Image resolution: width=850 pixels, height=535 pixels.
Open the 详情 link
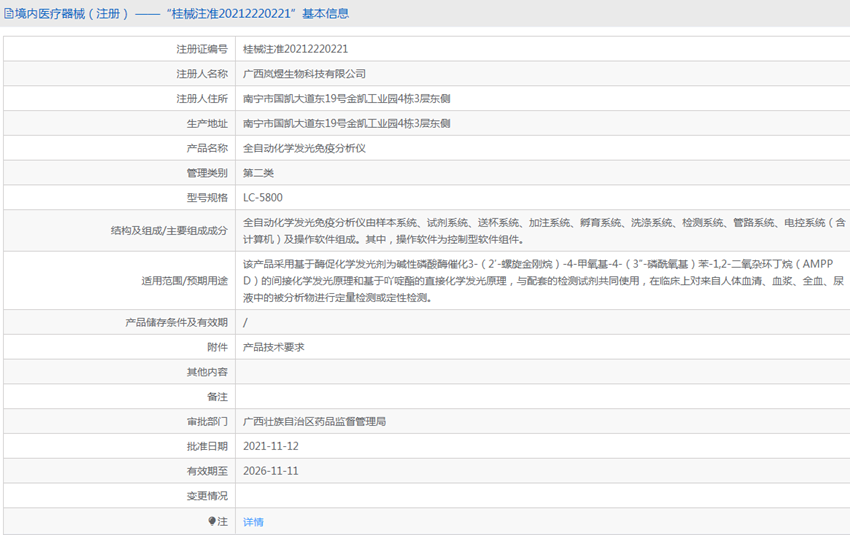[253, 521]
